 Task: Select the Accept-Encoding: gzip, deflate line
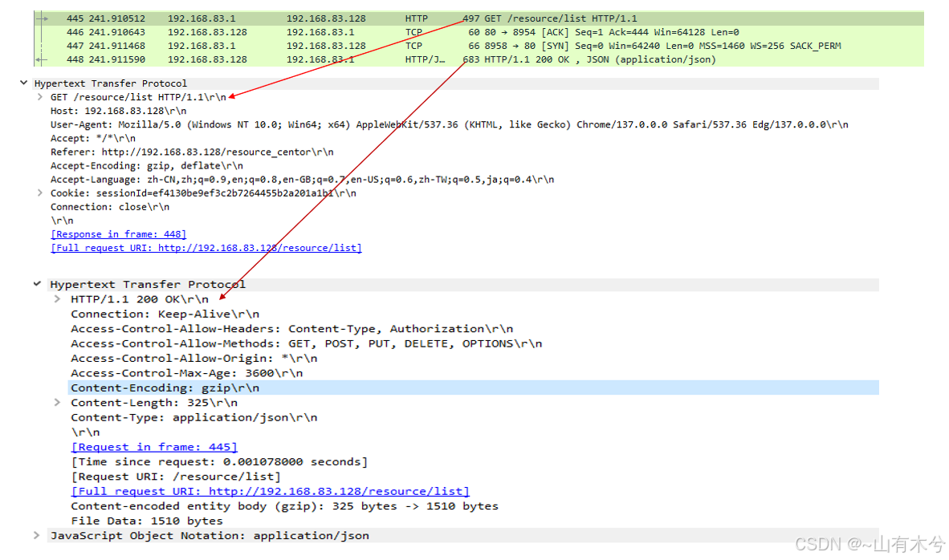point(147,166)
